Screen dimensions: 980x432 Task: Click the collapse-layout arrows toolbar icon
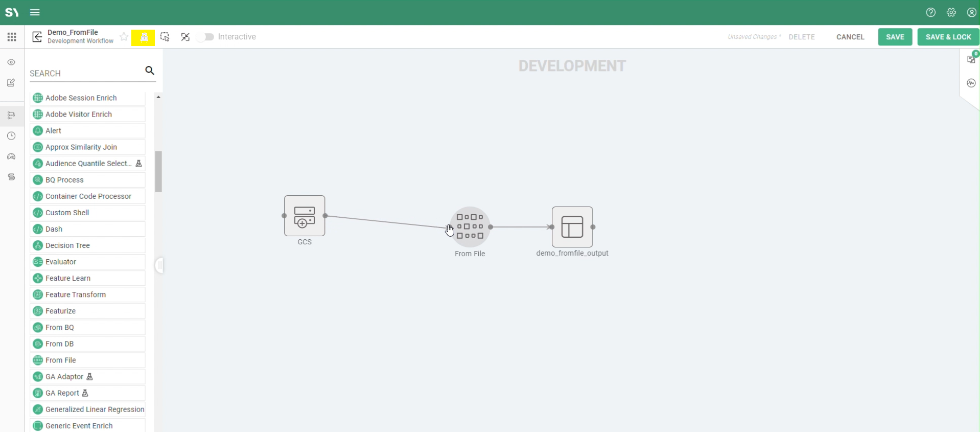(x=185, y=37)
